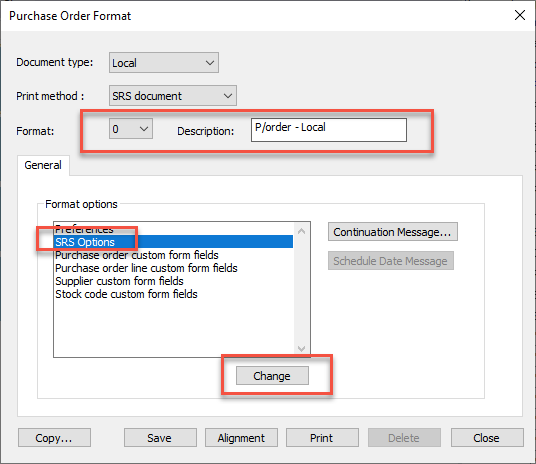Open the Print method dropdown
Viewport: 536px width, 464px height.
tap(173, 96)
